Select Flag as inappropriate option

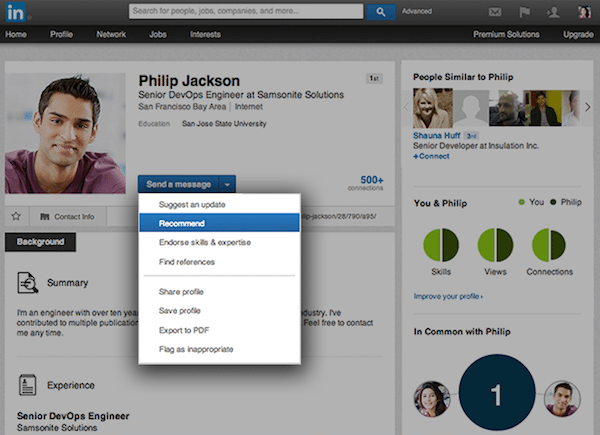220,349
